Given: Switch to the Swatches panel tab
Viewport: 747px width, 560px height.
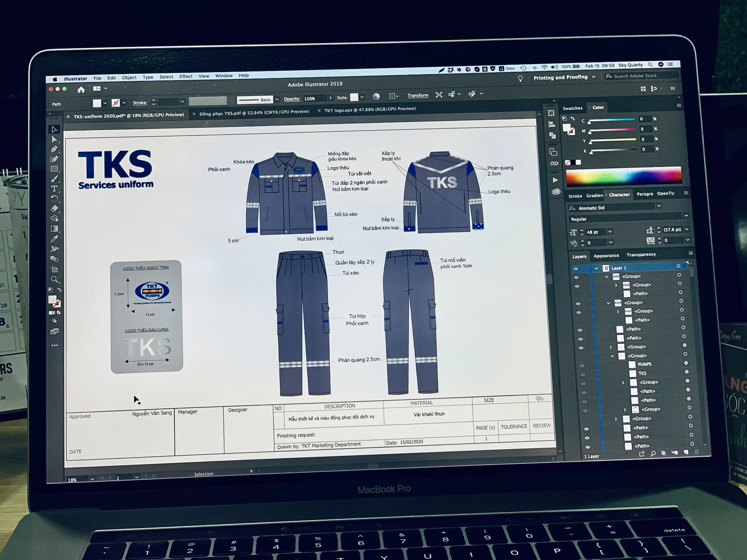Looking at the screenshot, I should (x=572, y=108).
